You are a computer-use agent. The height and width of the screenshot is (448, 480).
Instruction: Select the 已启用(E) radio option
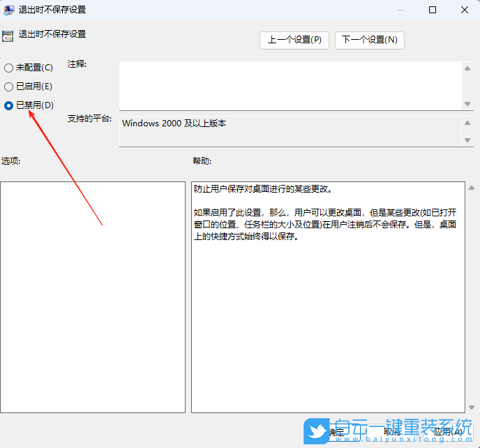pos(28,87)
